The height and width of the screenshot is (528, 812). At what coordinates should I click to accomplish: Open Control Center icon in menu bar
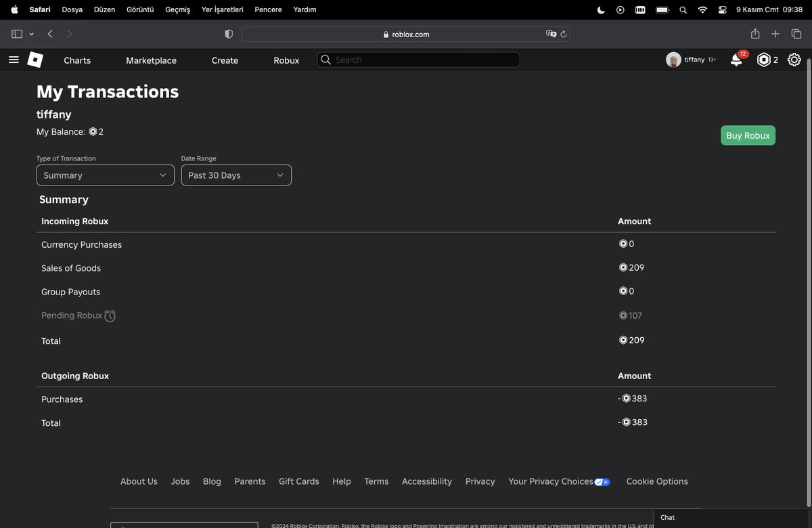[723, 9]
